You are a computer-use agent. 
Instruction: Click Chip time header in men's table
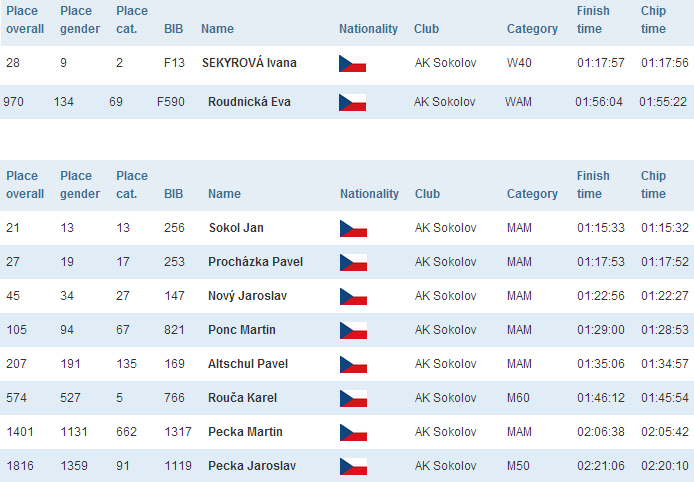pos(653,185)
